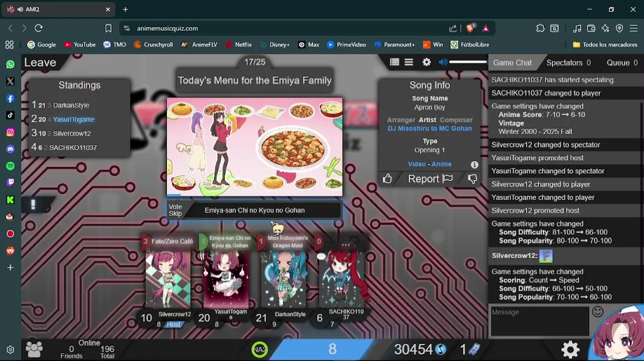
Task: Open Leo AI sparkle icon
Action: pos(605,28)
